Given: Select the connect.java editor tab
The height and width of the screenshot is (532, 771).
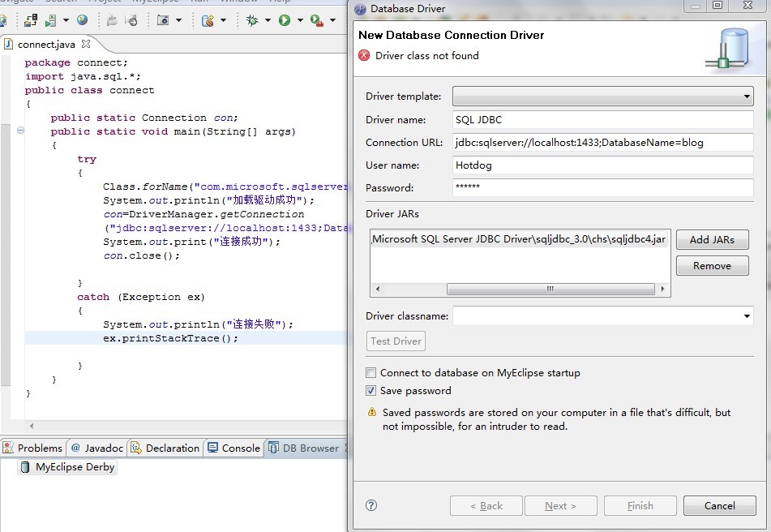Looking at the screenshot, I should (x=46, y=45).
